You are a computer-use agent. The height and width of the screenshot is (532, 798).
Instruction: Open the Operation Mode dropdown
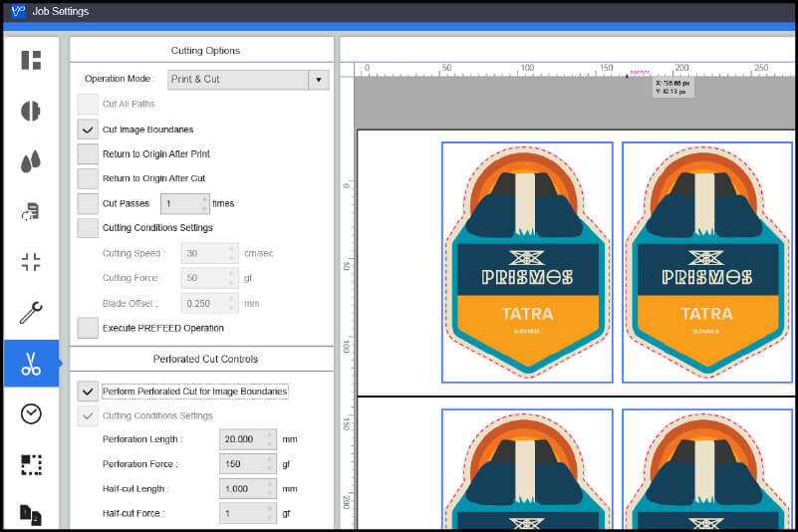coord(318,80)
